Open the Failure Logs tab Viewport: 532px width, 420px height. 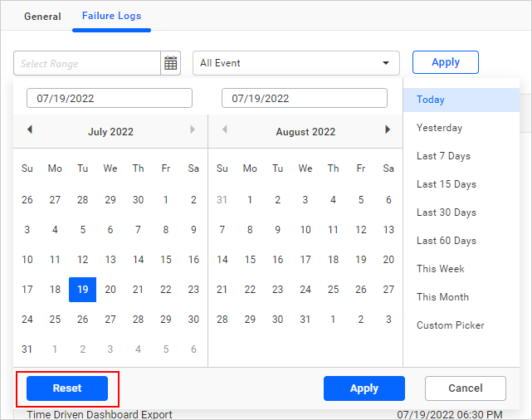(111, 17)
